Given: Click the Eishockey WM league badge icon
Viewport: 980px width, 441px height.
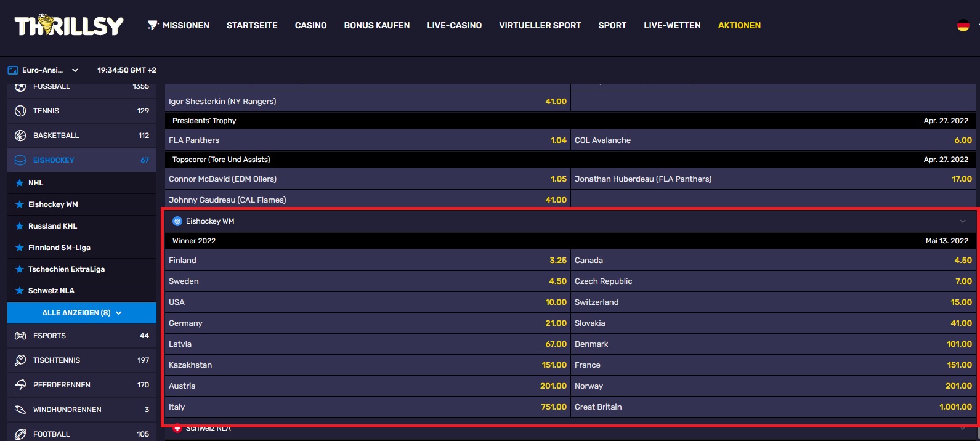Looking at the screenshot, I should pos(177,221).
